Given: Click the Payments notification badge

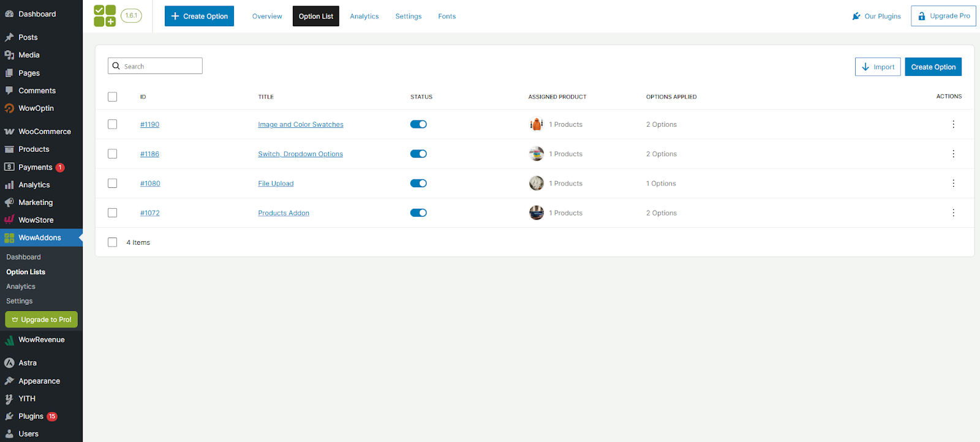Looking at the screenshot, I should pyautogui.click(x=60, y=167).
